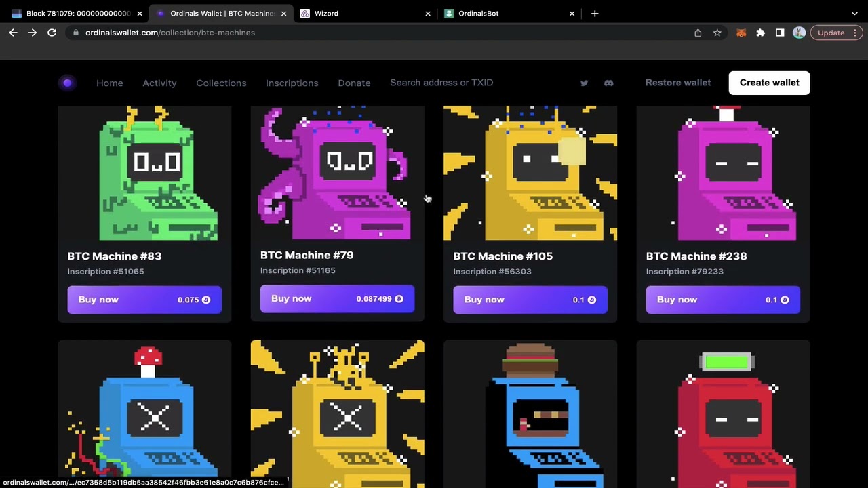
Task: Reload the Ordinals Wallet page
Action: pyautogui.click(x=52, y=33)
